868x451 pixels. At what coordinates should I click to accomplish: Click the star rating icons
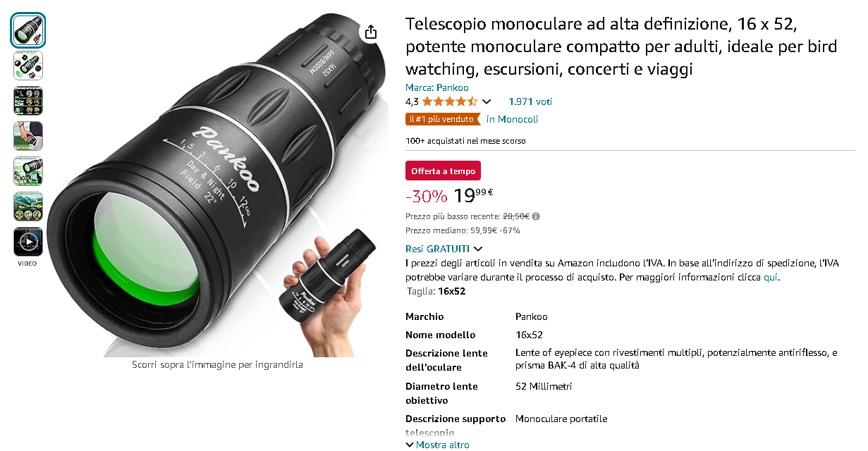(x=450, y=101)
